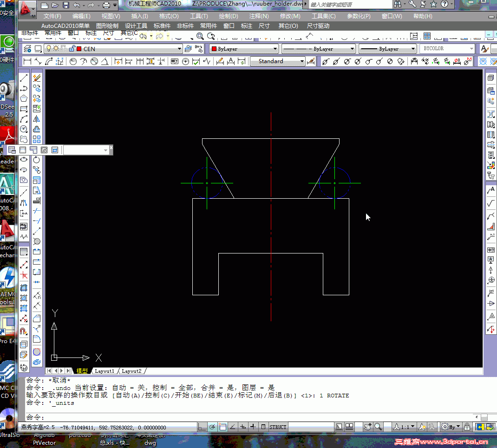The height and width of the screenshot is (448, 497).
Task: Switch to the Layout1 tab
Action: pyautogui.click(x=105, y=371)
